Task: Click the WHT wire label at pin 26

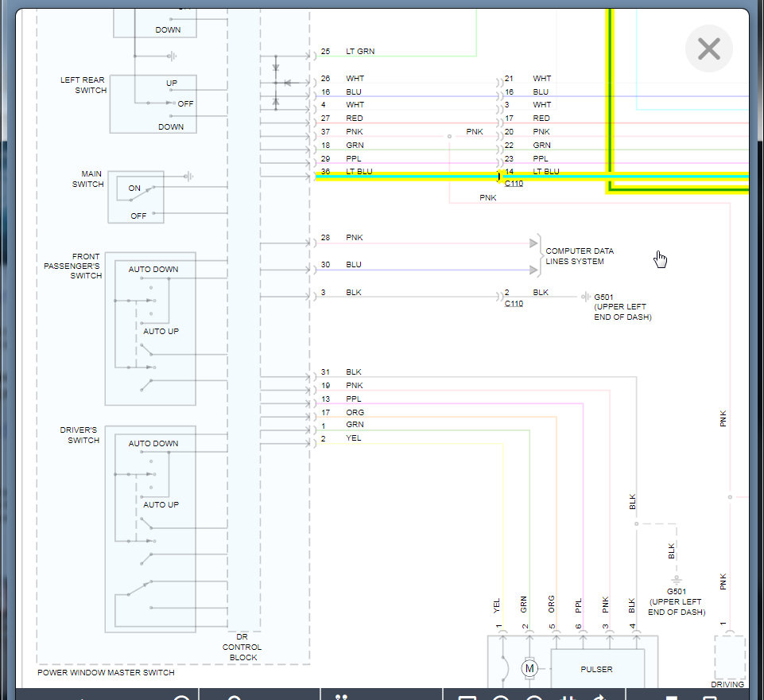Action: [x=355, y=78]
